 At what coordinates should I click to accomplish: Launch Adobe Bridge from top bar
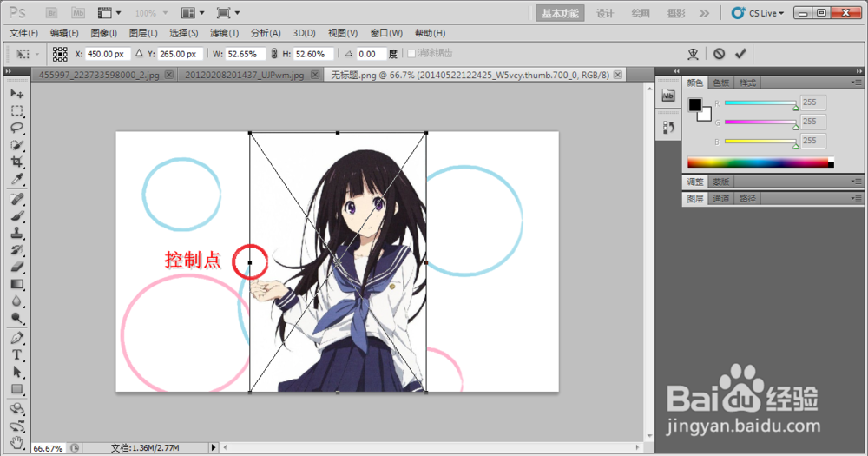tap(51, 13)
